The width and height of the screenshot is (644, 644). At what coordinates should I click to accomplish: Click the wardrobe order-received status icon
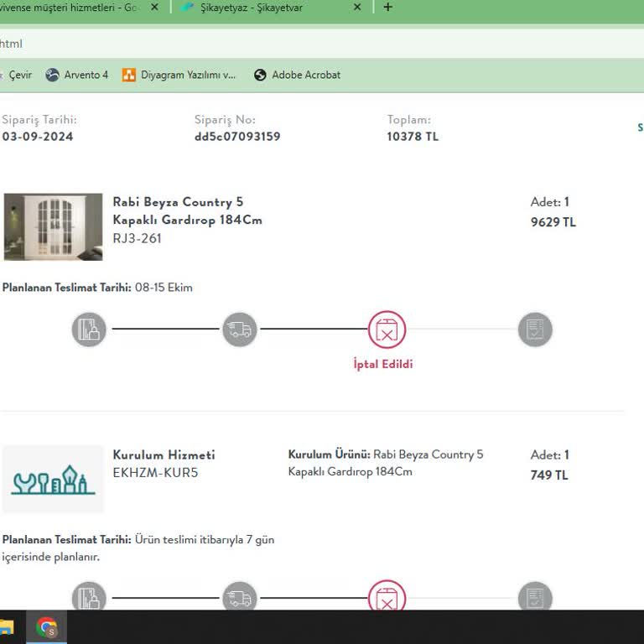[89, 330]
